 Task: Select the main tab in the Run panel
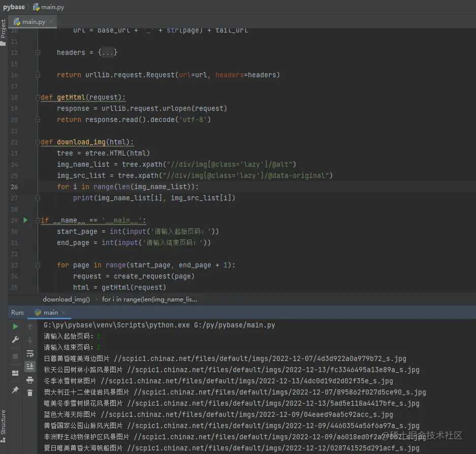[50, 312]
